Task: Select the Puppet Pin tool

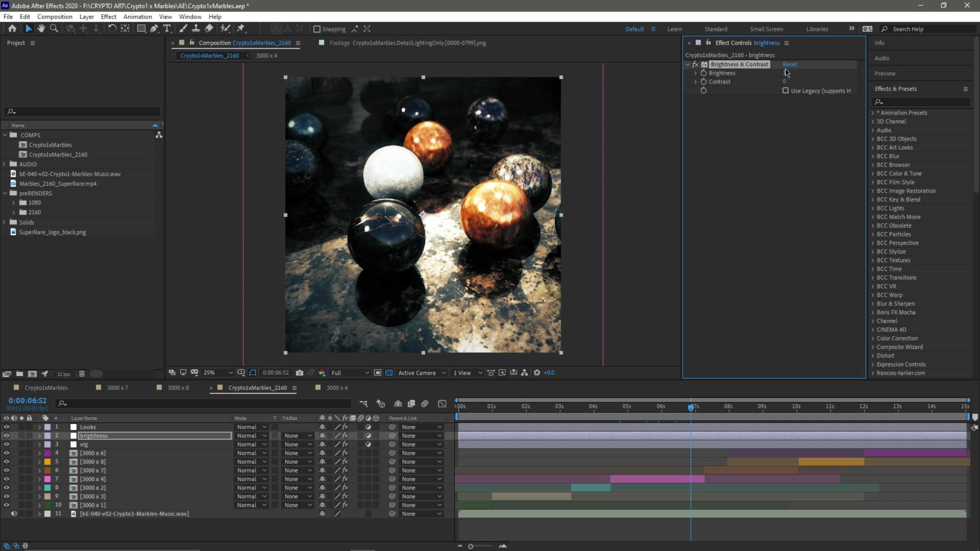Action: 241,29
